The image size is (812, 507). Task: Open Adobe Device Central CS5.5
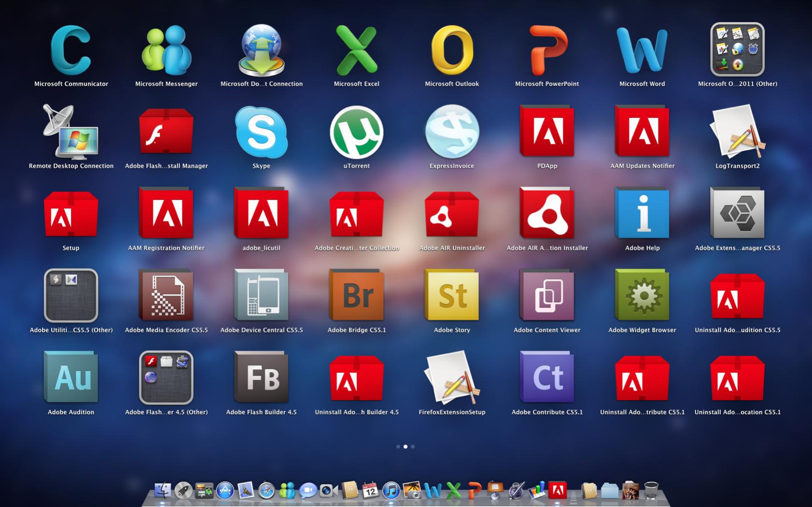tap(262, 295)
